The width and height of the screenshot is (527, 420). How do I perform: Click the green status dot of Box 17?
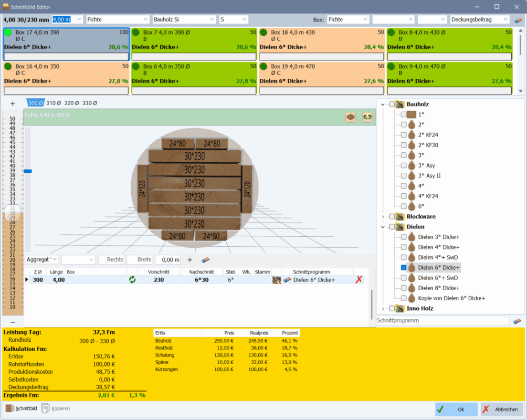click(8, 32)
